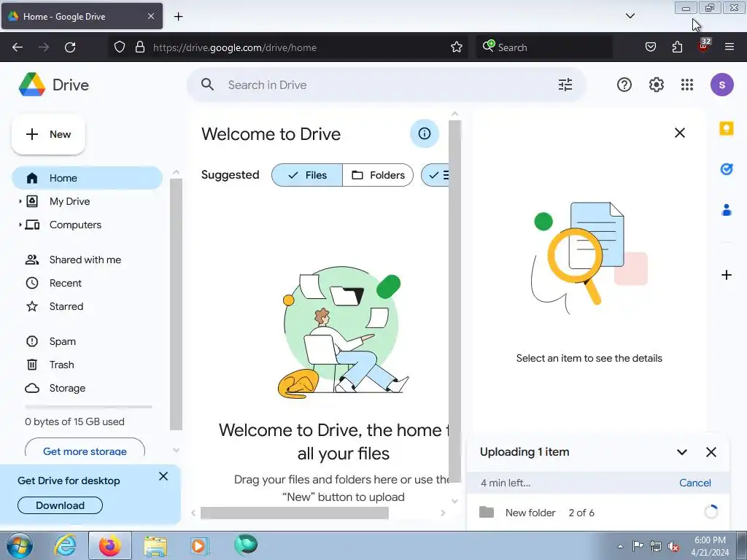Open uBlock extension icon with badge 32
747x560 pixels.
point(704,46)
